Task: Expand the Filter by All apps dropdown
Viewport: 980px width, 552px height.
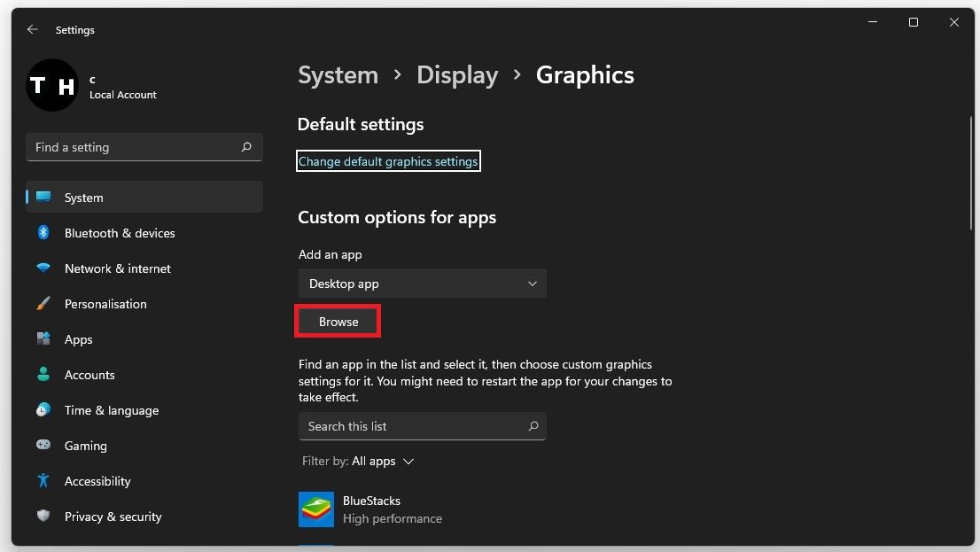Action: (x=382, y=462)
